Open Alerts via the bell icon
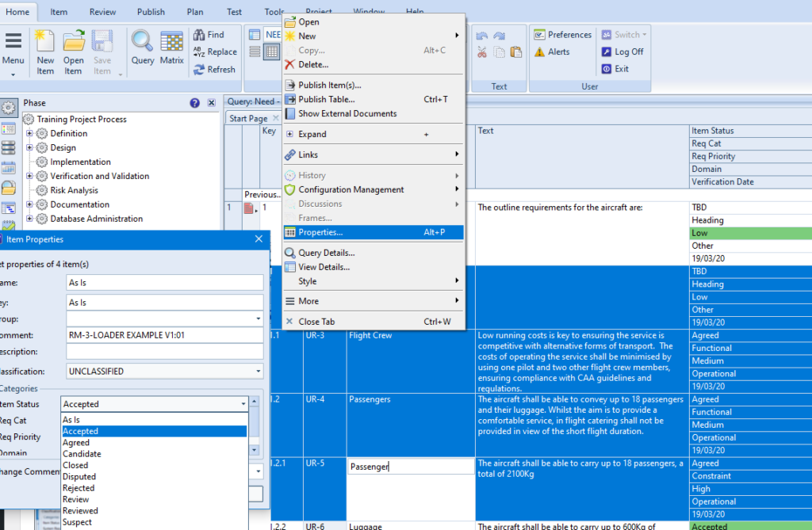 click(x=557, y=51)
